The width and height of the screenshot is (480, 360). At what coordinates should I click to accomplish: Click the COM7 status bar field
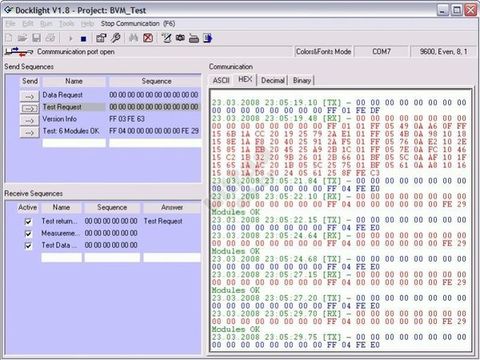tap(381, 52)
